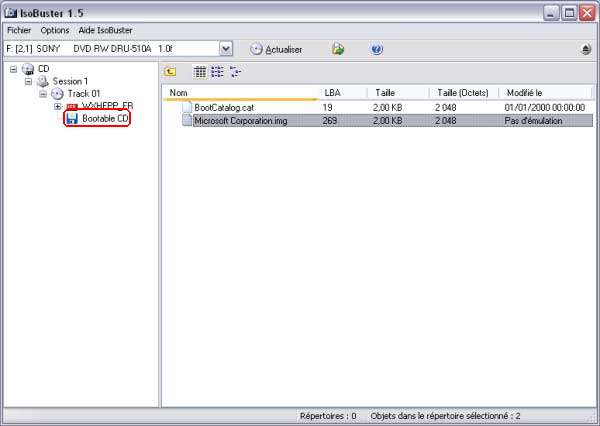Expand the WXHFPP_FR node
This screenshot has width=600, height=426.
point(58,106)
